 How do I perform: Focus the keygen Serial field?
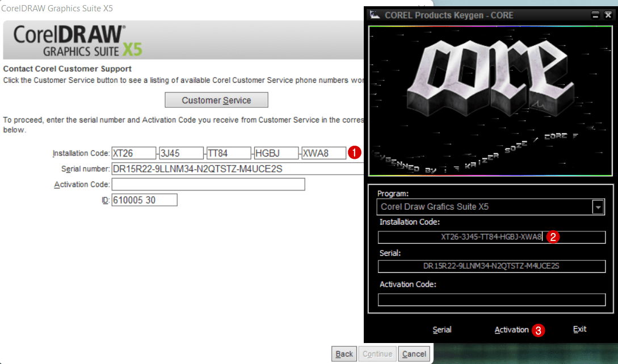[x=491, y=266]
